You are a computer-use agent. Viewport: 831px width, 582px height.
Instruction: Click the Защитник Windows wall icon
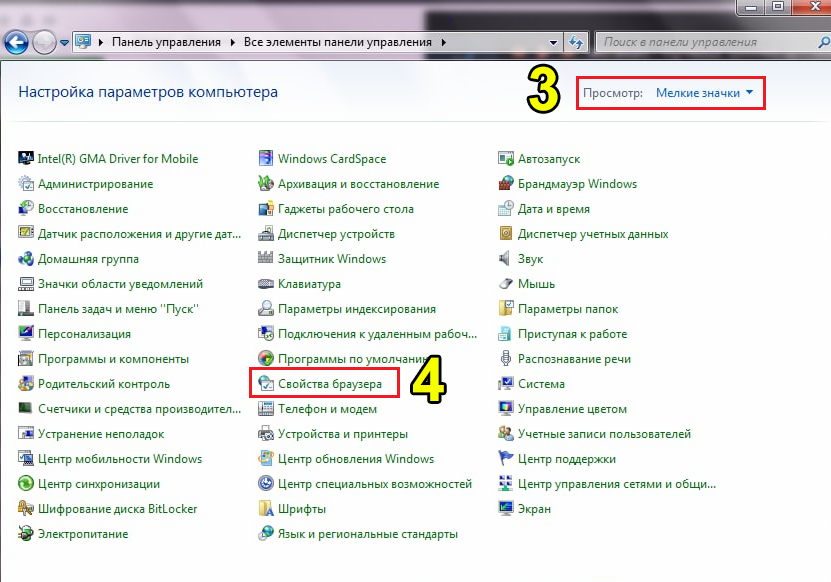266,258
